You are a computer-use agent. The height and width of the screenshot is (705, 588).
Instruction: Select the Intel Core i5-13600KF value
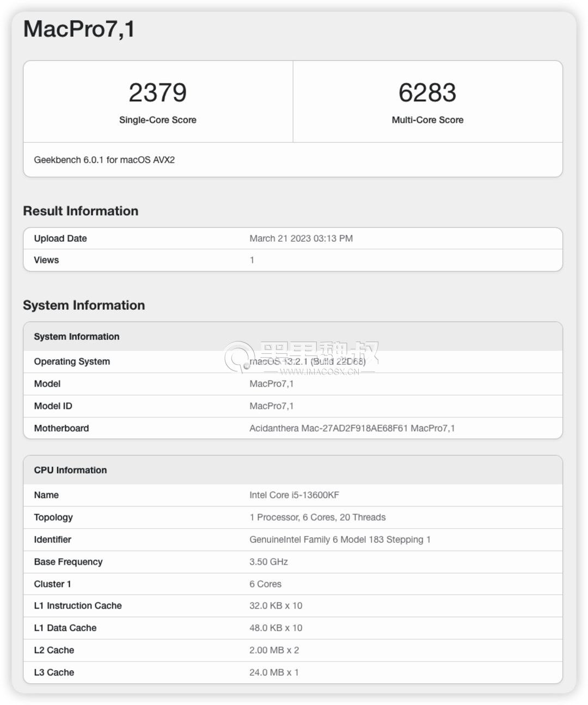coord(295,495)
